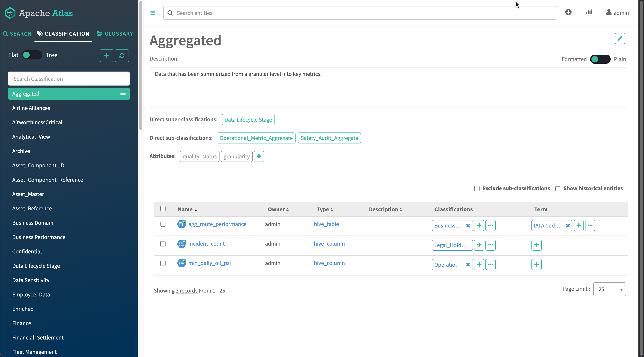Viewport: 644px width, 357px height.
Task: Add a term to the incident_count row
Action: (536, 245)
